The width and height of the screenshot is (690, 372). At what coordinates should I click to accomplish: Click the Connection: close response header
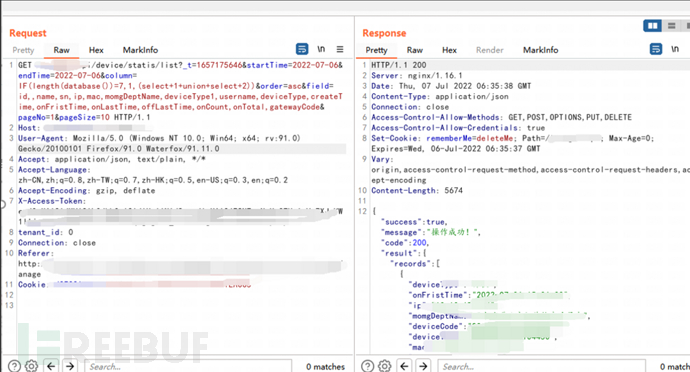410,107
